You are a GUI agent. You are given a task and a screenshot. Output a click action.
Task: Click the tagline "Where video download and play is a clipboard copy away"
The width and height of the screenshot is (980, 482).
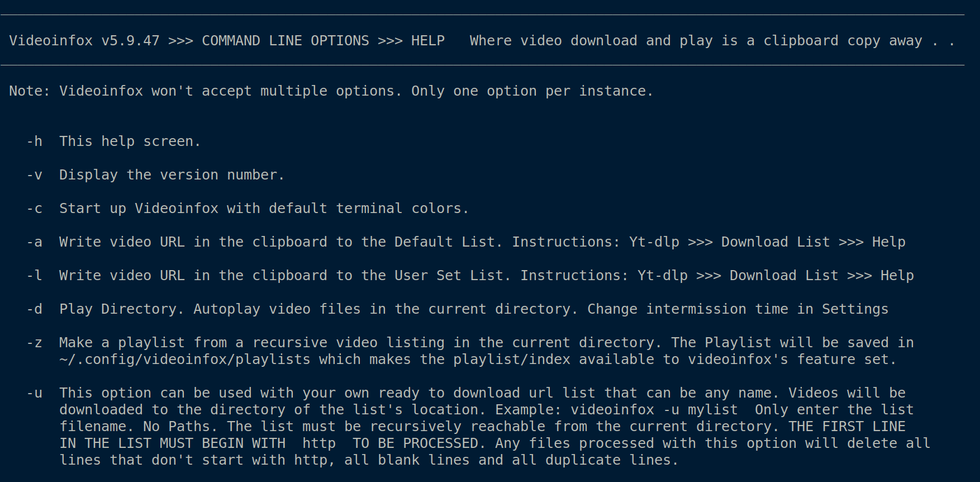[696, 41]
